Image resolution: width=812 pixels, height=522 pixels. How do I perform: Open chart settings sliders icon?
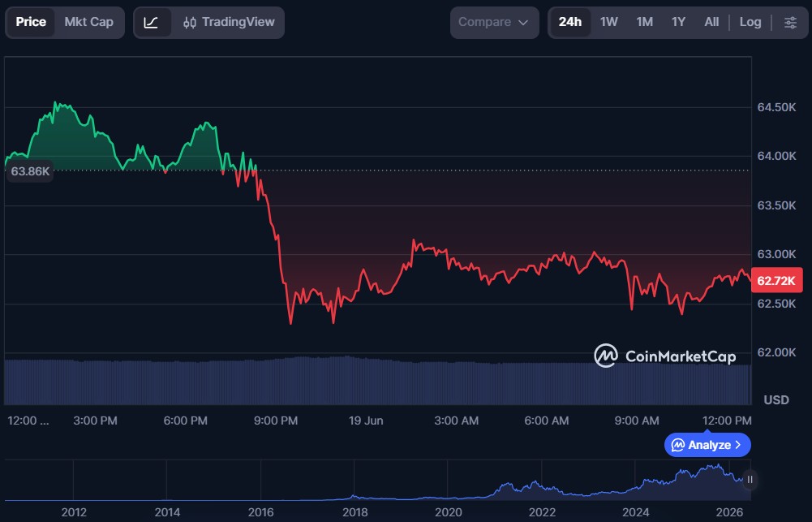click(x=790, y=22)
